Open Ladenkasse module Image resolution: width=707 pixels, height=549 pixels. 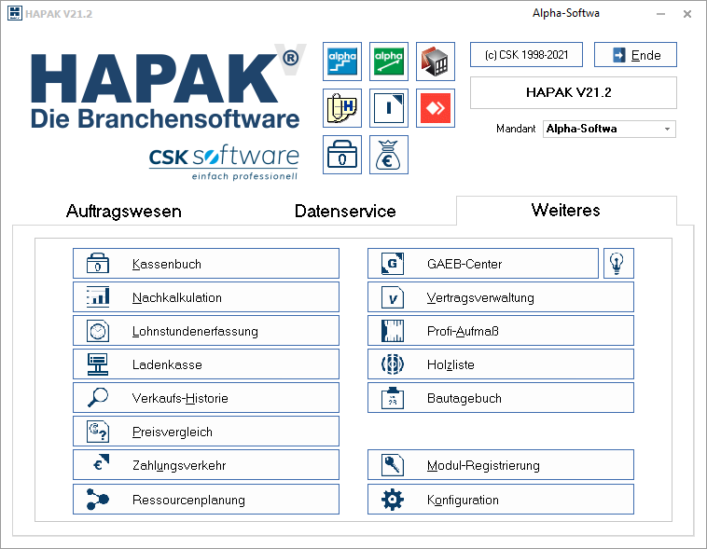(x=206, y=364)
